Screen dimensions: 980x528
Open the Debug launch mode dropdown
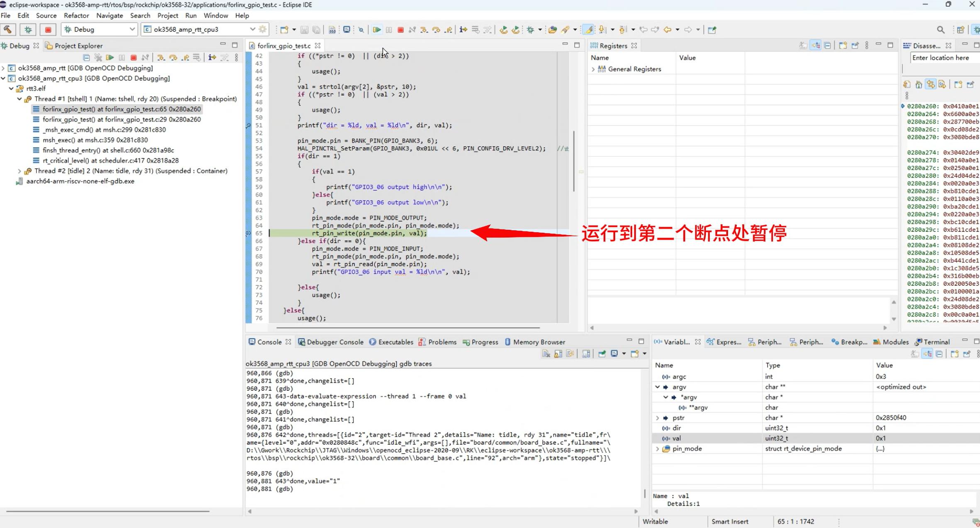coord(132,29)
